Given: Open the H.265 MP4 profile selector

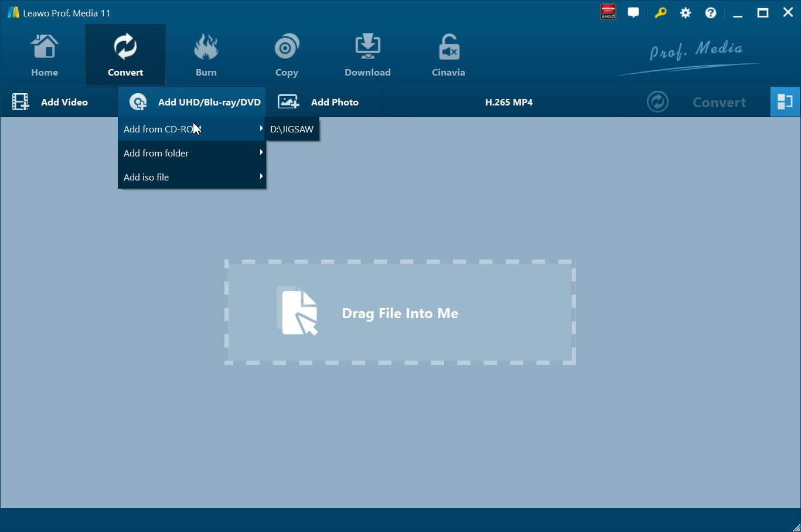Looking at the screenshot, I should [x=509, y=101].
